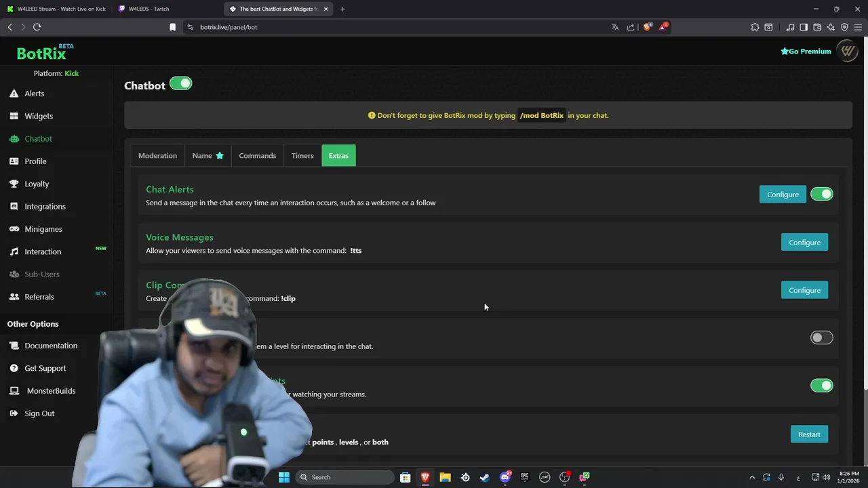
Task: Switch to the Commands tab
Action: point(258,156)
